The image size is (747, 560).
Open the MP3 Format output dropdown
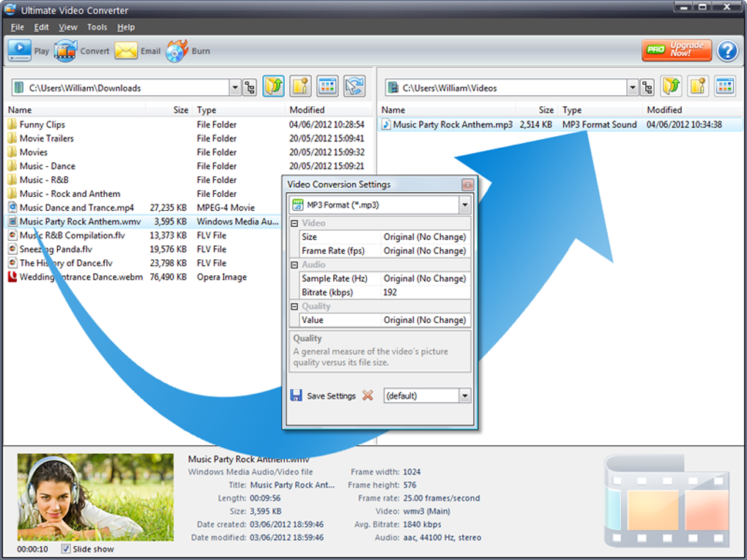tap(465, 205)
